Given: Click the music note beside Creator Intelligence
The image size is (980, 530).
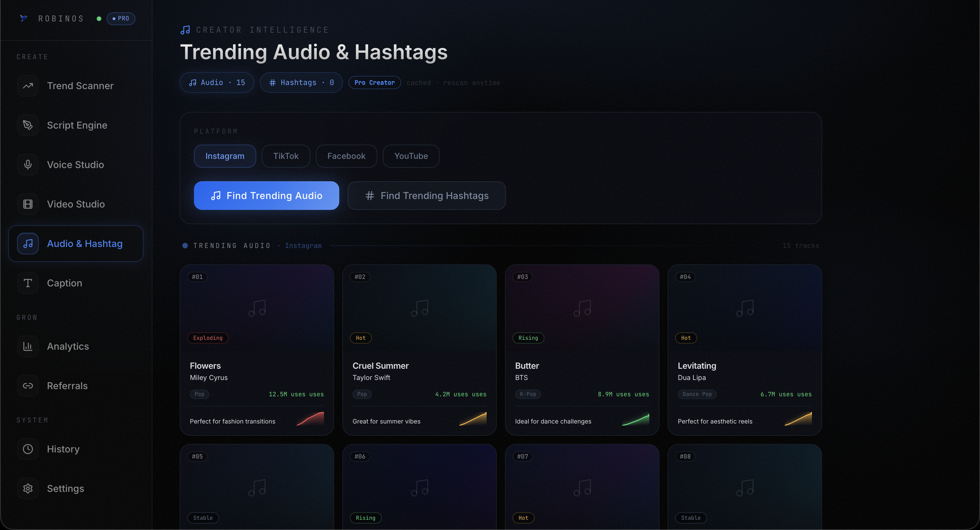Looking at the screenshot, I should (x=185, y=30).
